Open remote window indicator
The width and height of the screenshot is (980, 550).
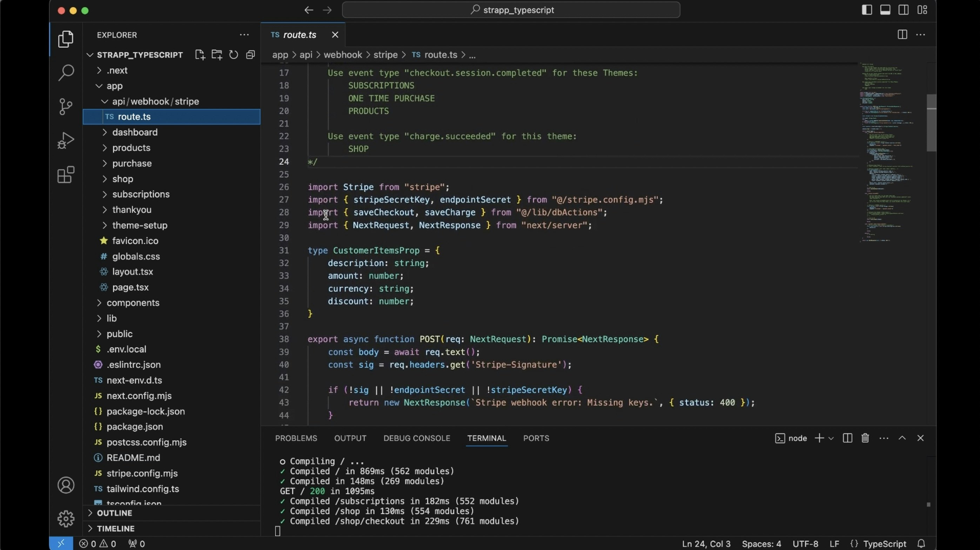(x=61, y=544)
